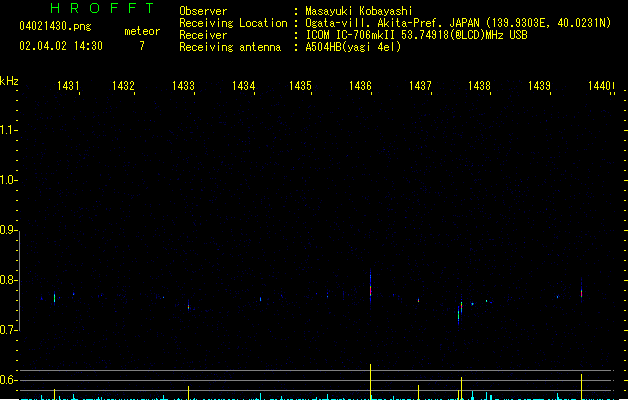Image resolution: width=629 pixels, height=400 pixels.
Task: Click the 1433 time axis label
Action: 183,86
